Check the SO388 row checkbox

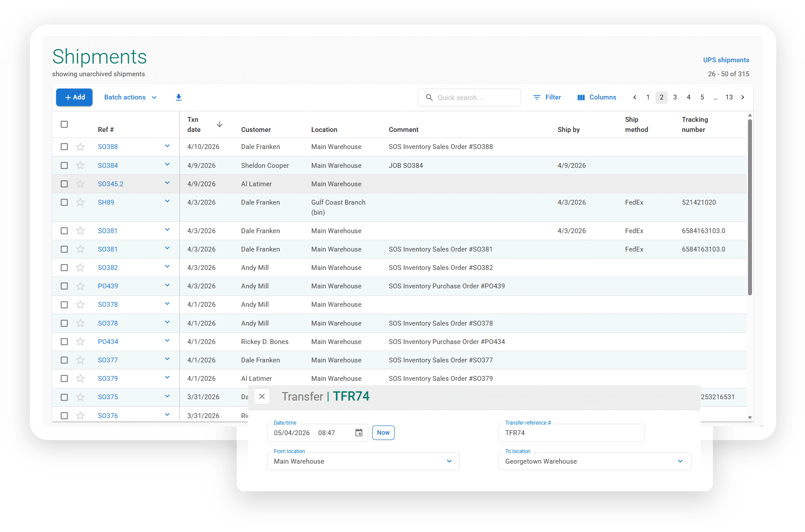64,147
